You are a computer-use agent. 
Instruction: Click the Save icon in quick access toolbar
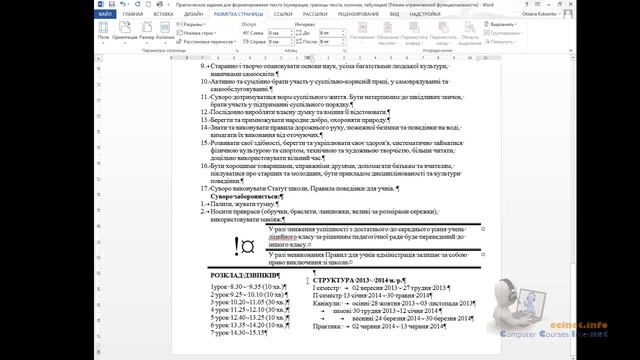point(111,4)
